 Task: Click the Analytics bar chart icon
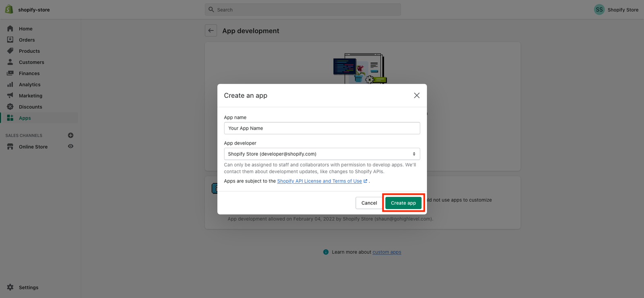[x=10, y=85]
